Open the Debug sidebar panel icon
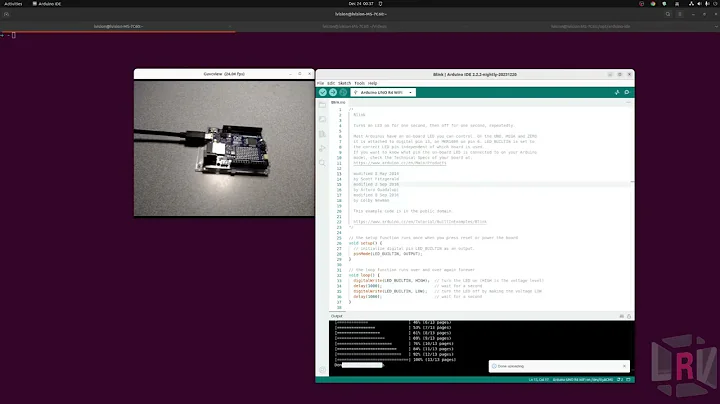 click(322, 148)
